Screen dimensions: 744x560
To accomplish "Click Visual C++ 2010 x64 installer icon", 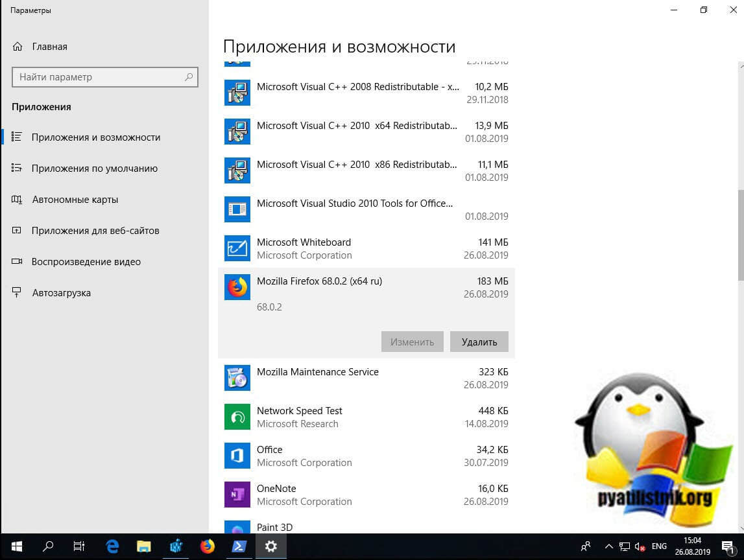I will [237, 132].
